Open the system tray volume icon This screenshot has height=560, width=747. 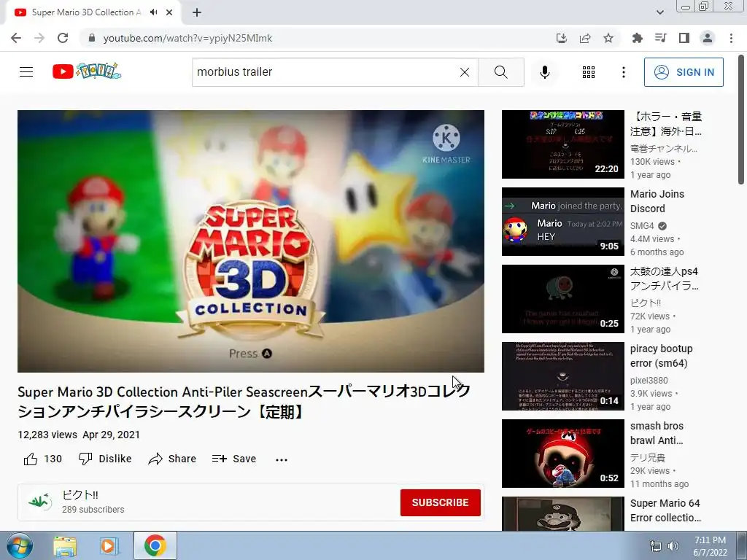[673, 546]
